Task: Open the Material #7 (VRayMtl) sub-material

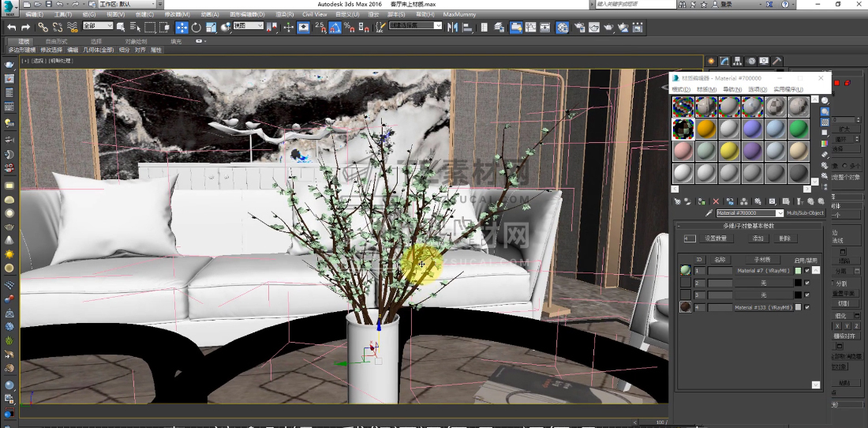Action: pos(764,271)
